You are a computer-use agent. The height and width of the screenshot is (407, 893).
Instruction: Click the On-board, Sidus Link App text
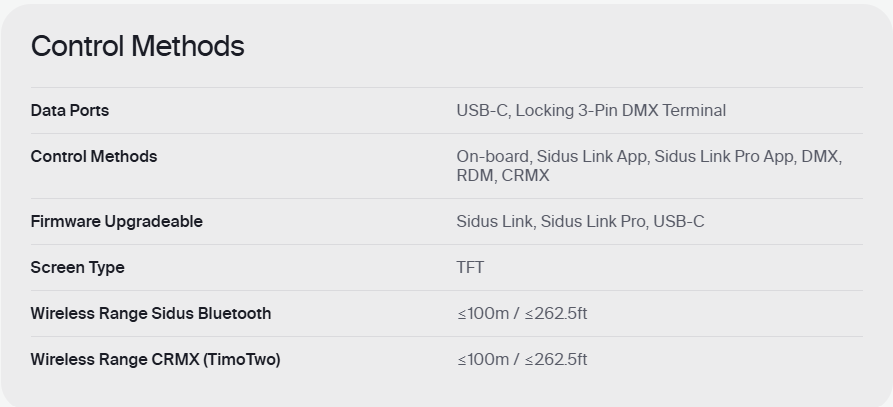(551, 157)
